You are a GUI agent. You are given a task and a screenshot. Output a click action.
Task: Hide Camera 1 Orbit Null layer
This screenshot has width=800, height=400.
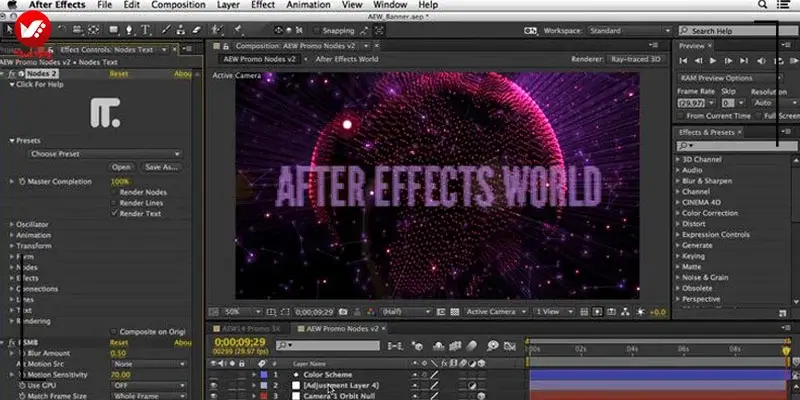pos(214,396)
